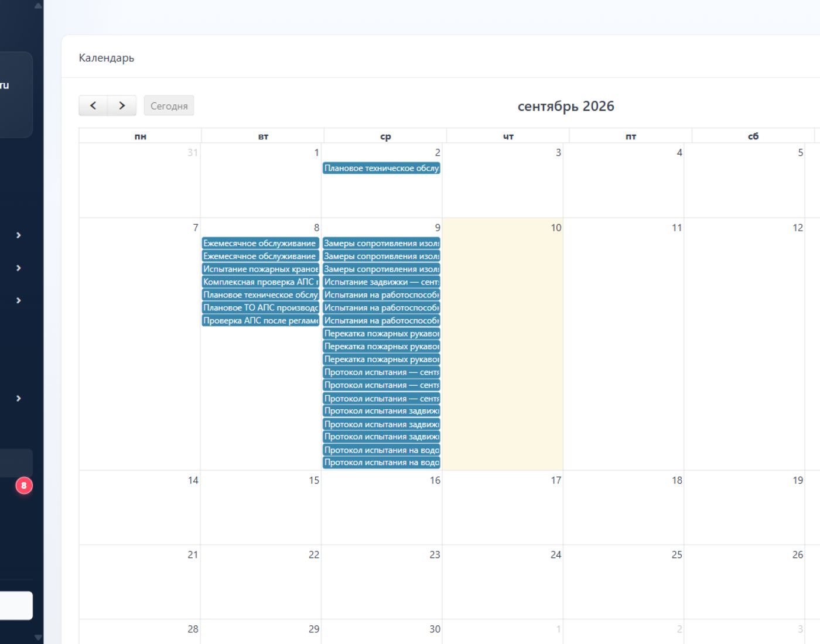Select day number 15 in the calendar
820x644 pixels.
[314, 480]
